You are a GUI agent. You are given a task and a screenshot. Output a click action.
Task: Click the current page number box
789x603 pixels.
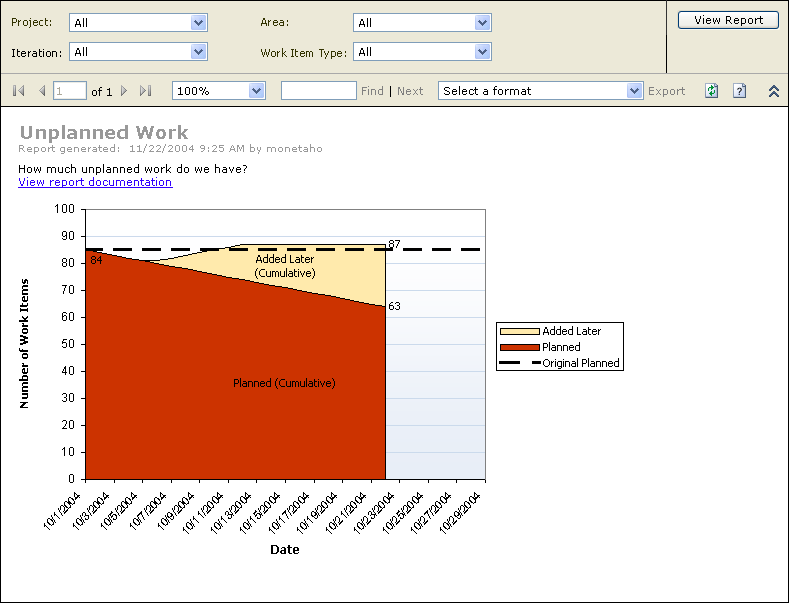point(70,91)
